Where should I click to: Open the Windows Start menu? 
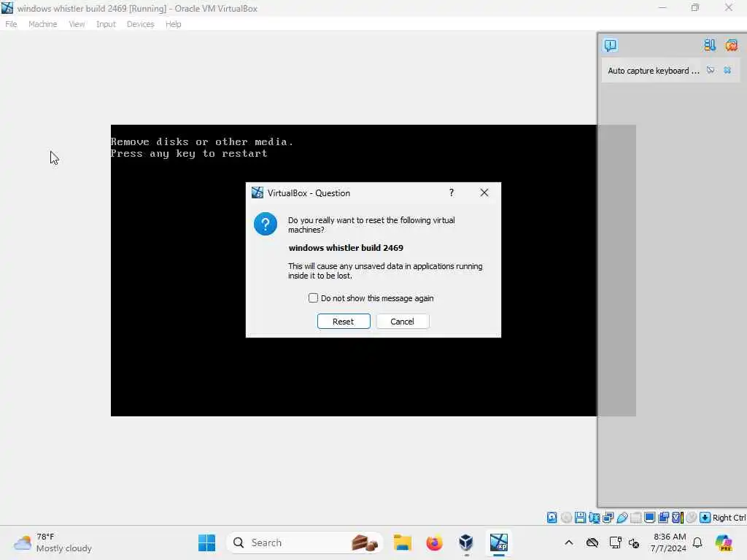pyautogui.click(x=206, y=542)
